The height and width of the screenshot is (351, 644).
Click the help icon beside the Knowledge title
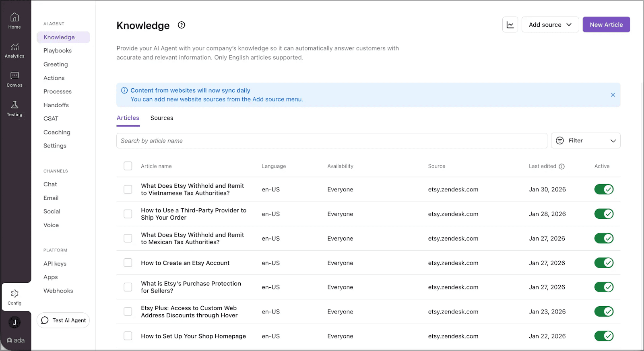[x=182, y=25]
